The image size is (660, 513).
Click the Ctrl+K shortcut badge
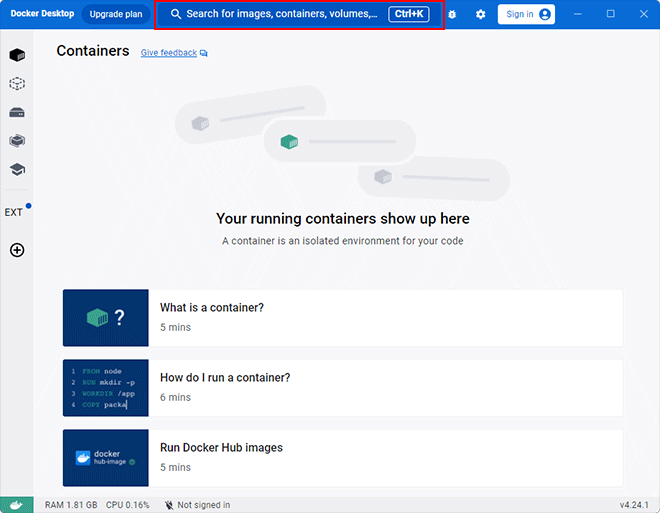click(x=409, y=14)
